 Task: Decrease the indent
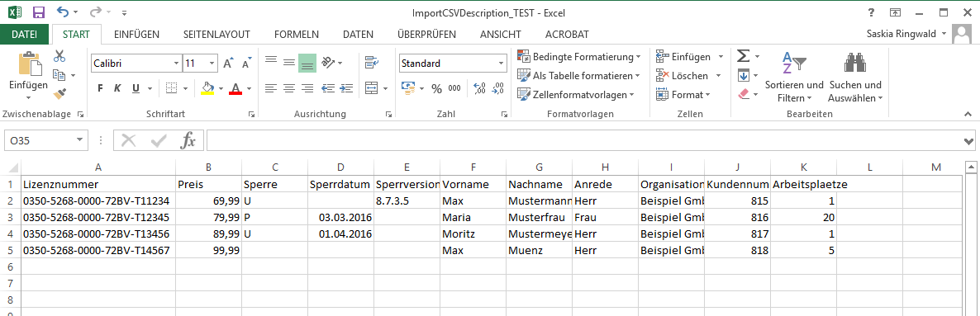[x=327, y=88]
